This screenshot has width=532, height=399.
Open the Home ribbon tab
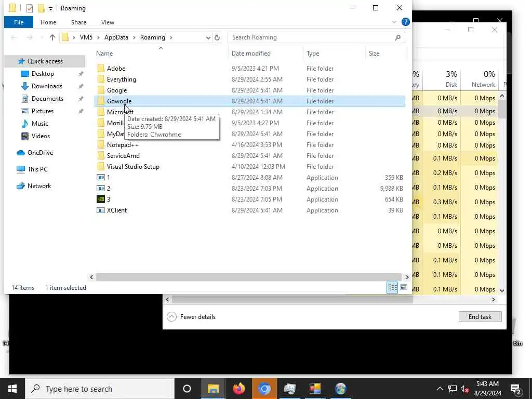pos(48,22)
